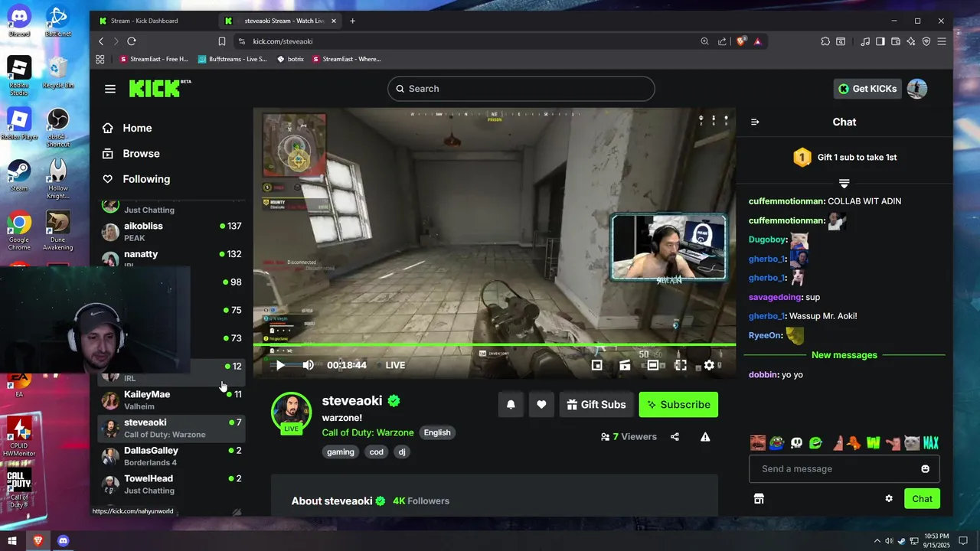Image resolution: width=980 pixels, height=551 pixels.
Task: Click the dj tag
Action: click(402, 452)
